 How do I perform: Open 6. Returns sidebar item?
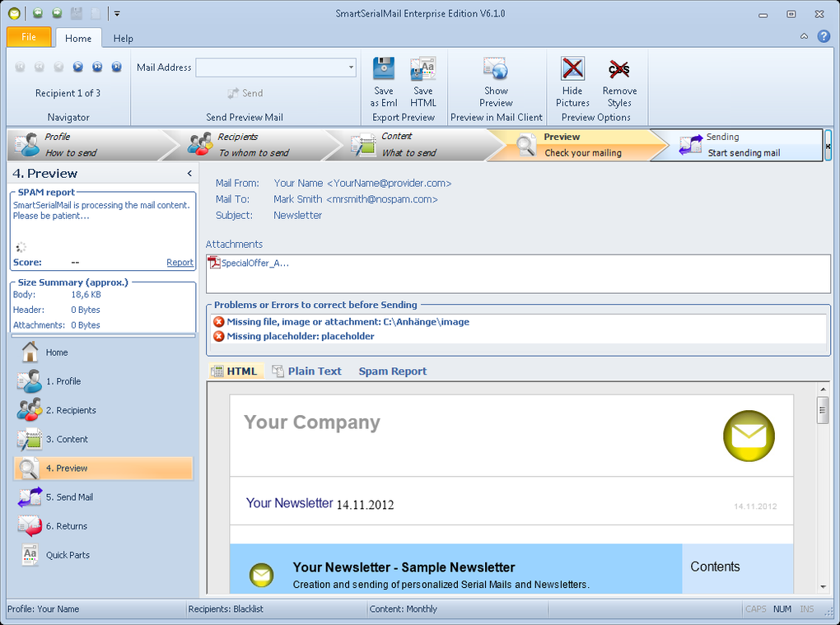[103, 526]
